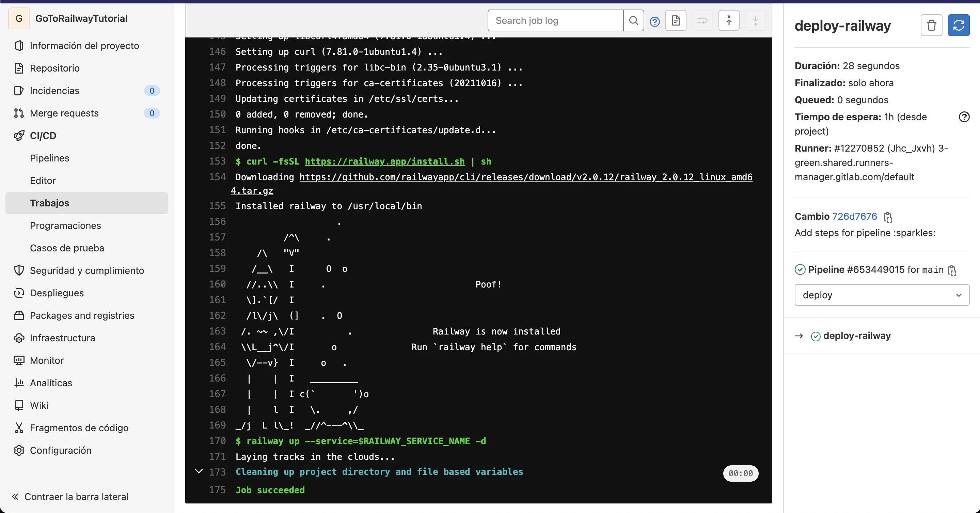Copy commit SHA 726d7676 to clipboard
The height and width of the screenshot is (513, 980).
click(x=888, y=217)
